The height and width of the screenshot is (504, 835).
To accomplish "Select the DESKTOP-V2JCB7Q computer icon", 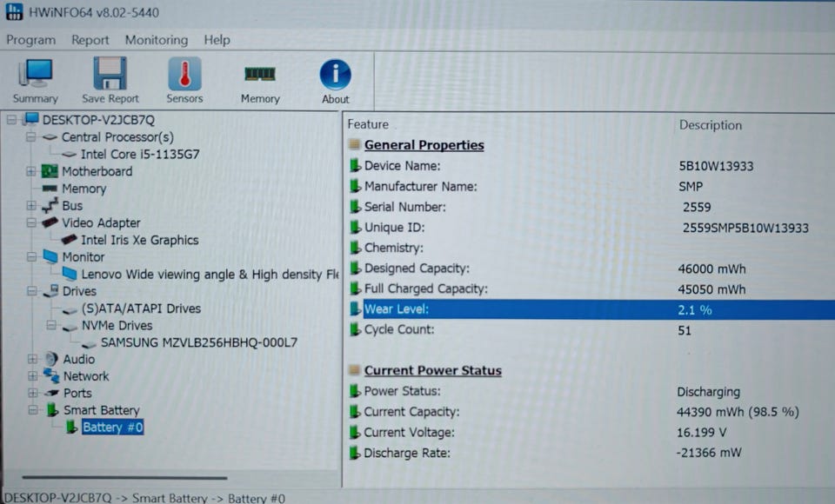I will coord(31,119).
